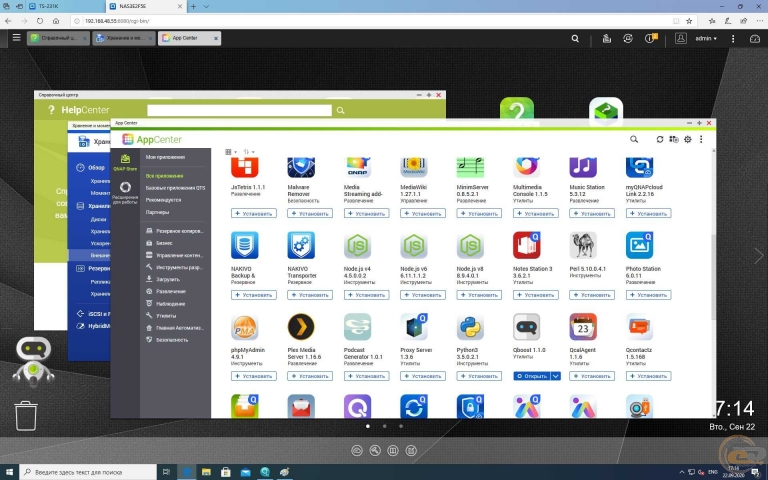The image size is (768, 480).
Task: Open the external devices icon in the QTS top bar
Action: pos(627,38)
